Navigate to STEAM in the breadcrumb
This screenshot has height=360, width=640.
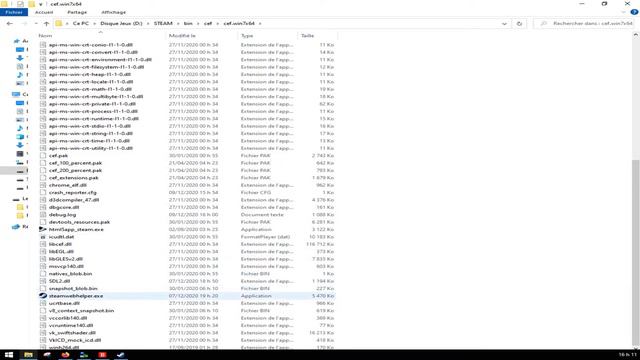pyautogui.click(x=163, y=24)
